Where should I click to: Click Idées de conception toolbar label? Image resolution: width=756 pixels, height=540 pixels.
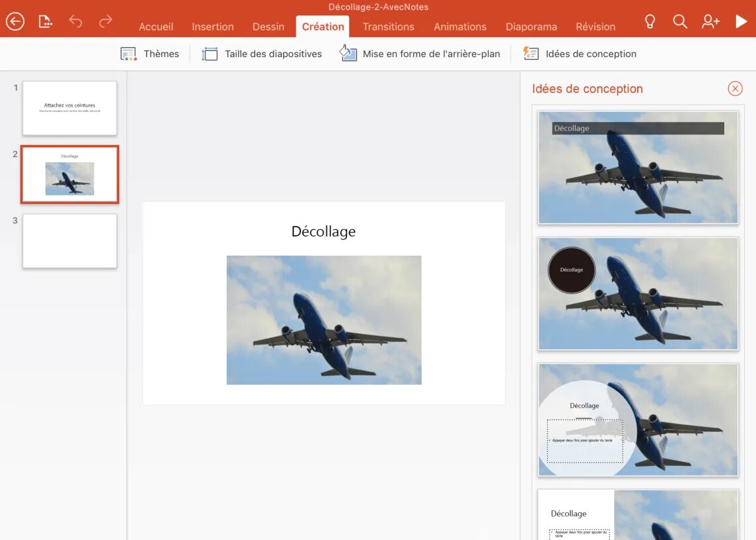click(x=591, y=54)
